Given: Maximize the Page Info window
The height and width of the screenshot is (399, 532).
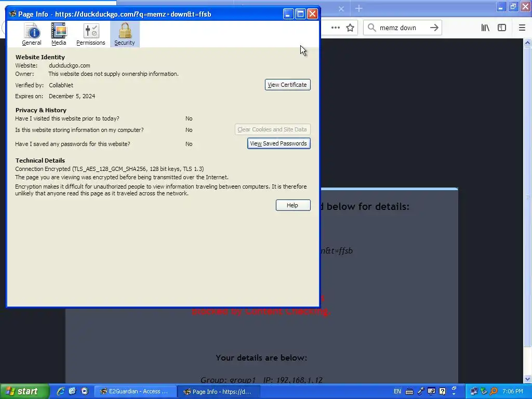Looking at the screenshot, I should pos(301,14).
